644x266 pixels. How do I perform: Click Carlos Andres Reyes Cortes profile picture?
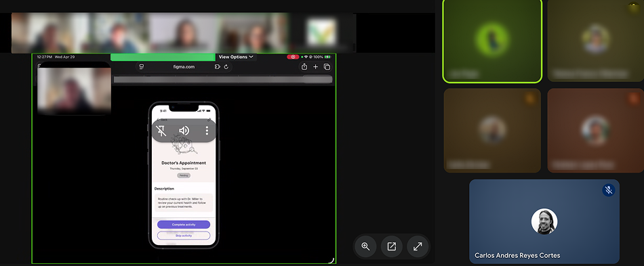coord(544,221)
